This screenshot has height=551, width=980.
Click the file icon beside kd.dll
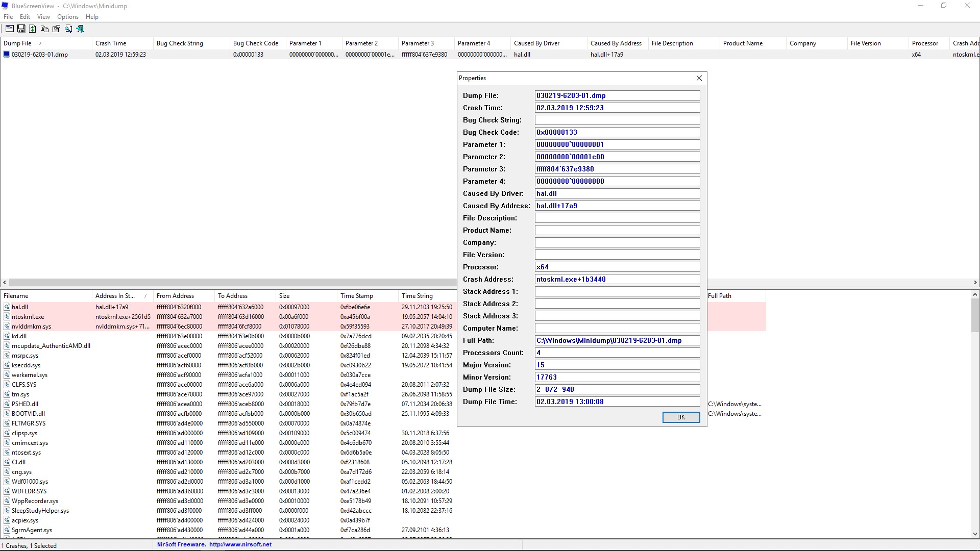[x=7, y=336]
